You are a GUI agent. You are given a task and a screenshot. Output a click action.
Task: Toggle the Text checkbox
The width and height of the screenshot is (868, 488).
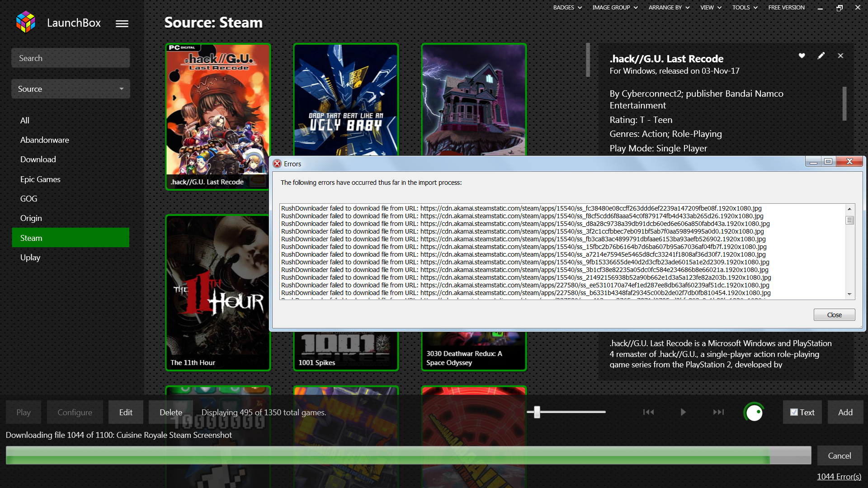pos(794,412)
